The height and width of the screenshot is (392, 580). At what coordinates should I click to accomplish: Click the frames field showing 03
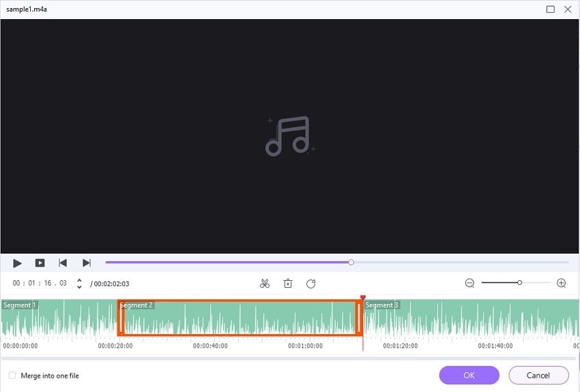click(x=63, y=284)
